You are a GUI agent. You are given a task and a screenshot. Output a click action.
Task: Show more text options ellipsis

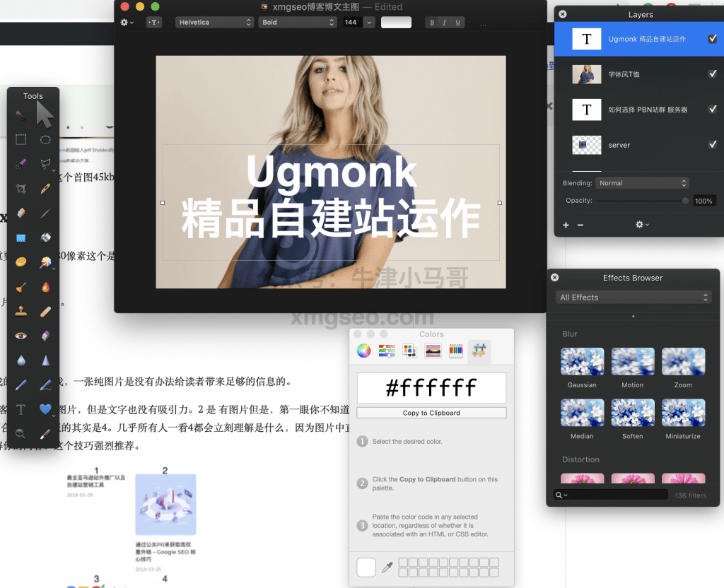click(483, 24)
